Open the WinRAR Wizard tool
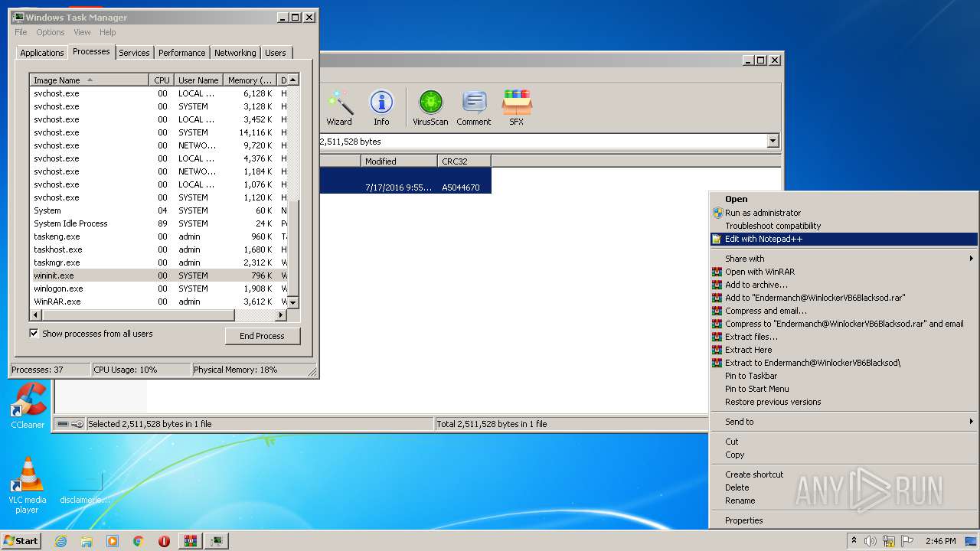This screenshot has height=551, width=980. click(x=339, y=108)
